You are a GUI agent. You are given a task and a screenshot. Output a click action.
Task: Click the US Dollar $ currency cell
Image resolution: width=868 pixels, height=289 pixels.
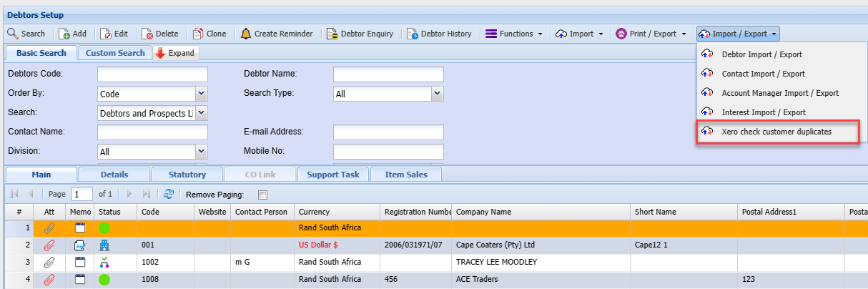337,245
